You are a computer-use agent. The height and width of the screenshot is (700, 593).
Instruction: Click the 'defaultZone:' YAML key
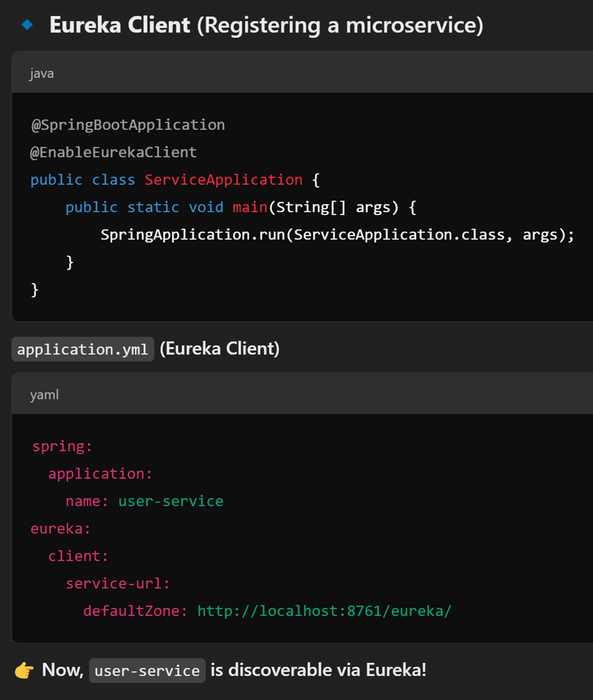coord(135,611)
